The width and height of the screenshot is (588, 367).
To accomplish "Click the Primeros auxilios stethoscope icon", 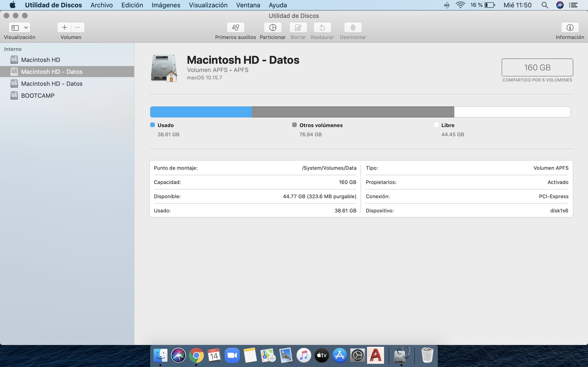I will [x=235, y=28].
